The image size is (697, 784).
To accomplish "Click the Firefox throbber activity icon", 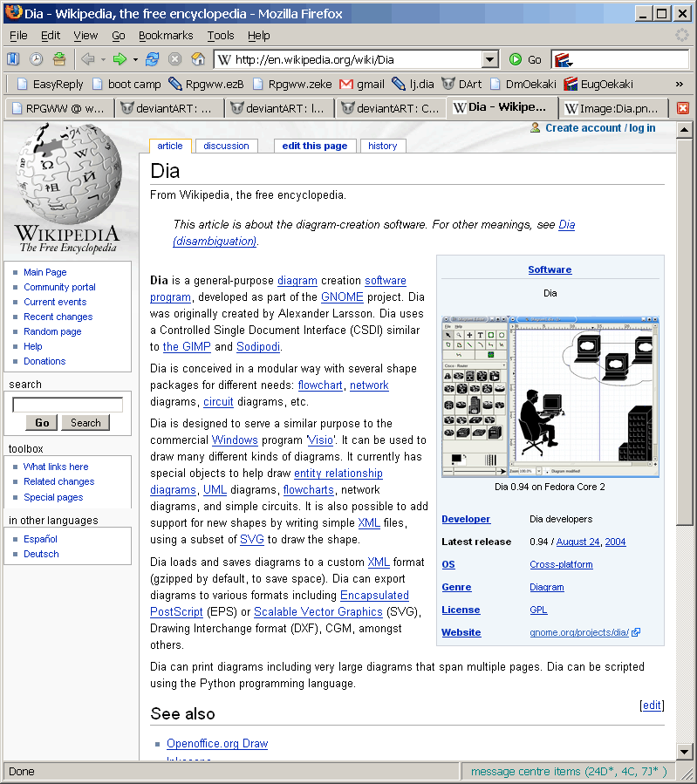I will click(x=681, y=35).
